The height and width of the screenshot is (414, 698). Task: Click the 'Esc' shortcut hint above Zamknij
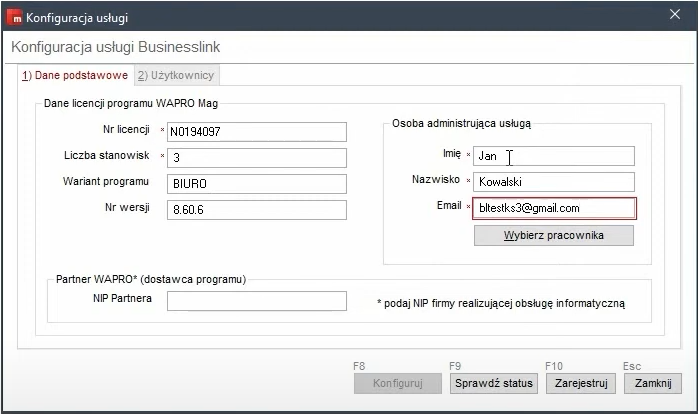[x=632, y=366]
